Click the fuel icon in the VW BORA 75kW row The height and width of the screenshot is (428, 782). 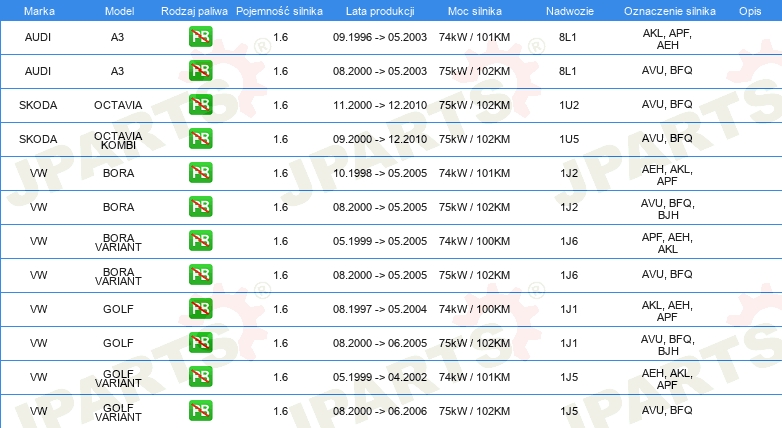coord(200,207)
